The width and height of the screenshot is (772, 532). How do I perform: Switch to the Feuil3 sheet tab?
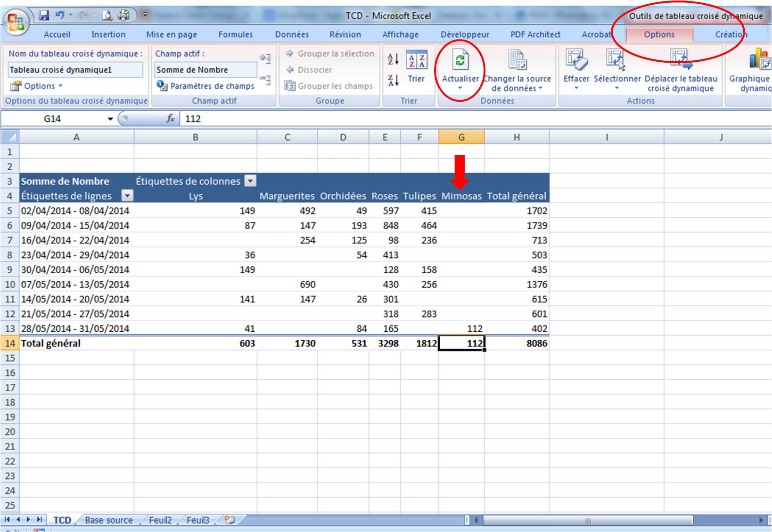click(x=198, y=520)
